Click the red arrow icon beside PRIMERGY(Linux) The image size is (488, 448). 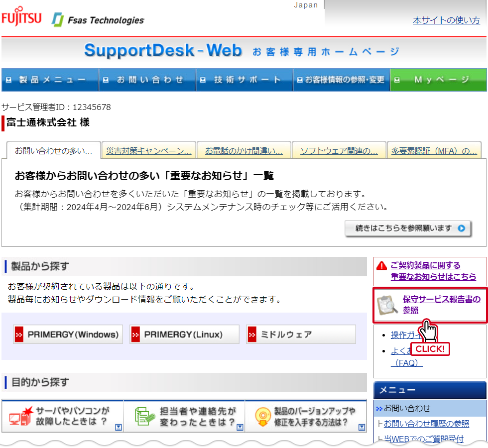pyautogui.click(x=135, y=335)
